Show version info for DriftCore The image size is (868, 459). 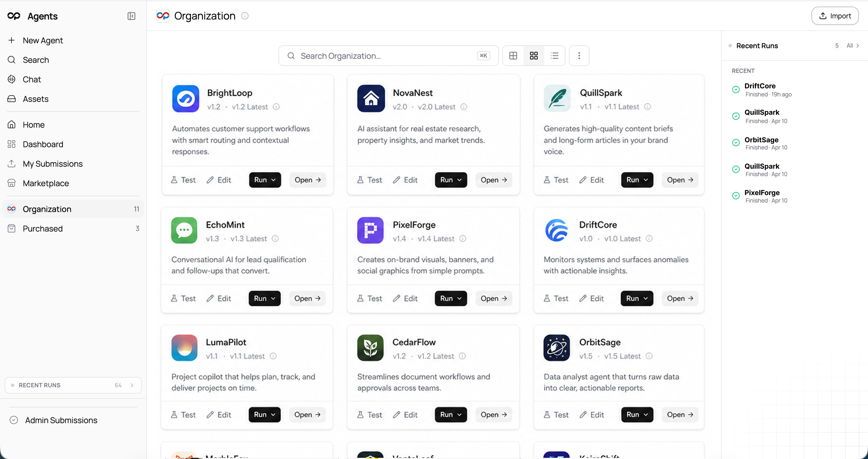point(649,239)
